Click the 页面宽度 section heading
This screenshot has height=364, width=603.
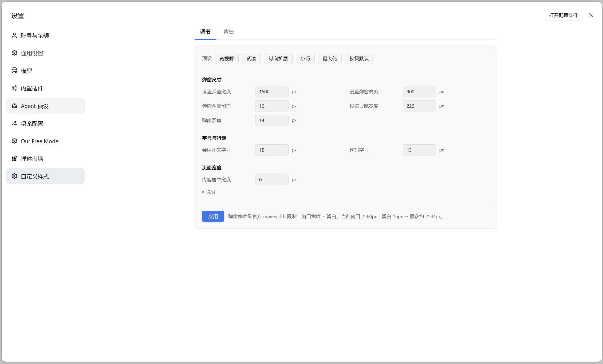212,168
